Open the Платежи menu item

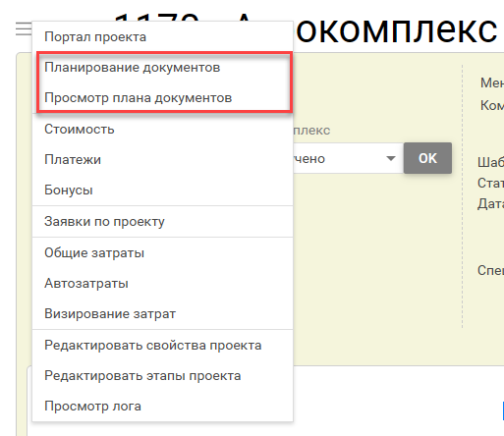162,159
